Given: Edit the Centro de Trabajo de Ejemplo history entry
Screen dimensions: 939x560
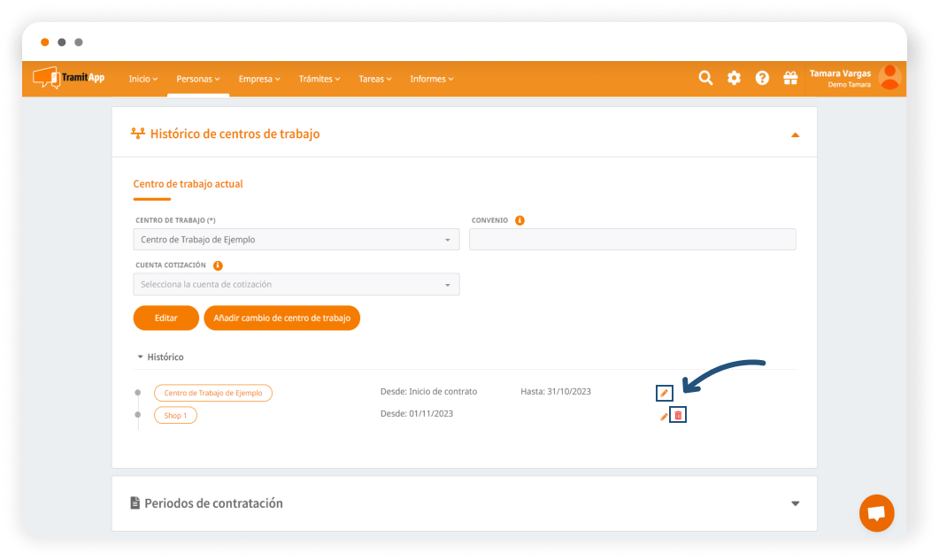Looking at the screenshot, I should click(x=665, y=393).
